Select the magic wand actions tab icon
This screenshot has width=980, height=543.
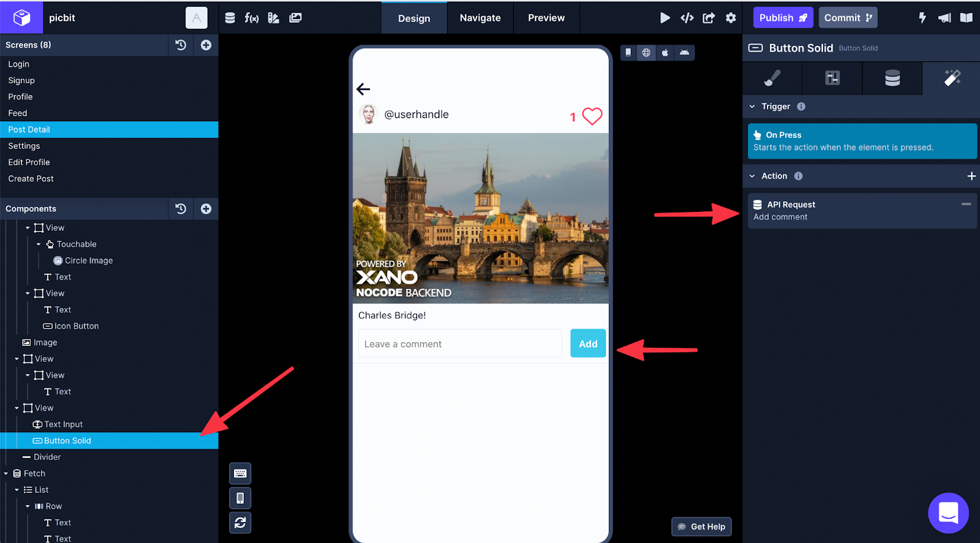(952, 78)
